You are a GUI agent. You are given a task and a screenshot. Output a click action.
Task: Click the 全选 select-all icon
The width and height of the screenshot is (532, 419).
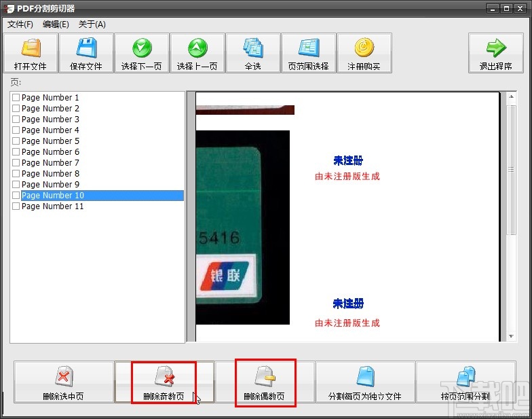pos(253,48)
